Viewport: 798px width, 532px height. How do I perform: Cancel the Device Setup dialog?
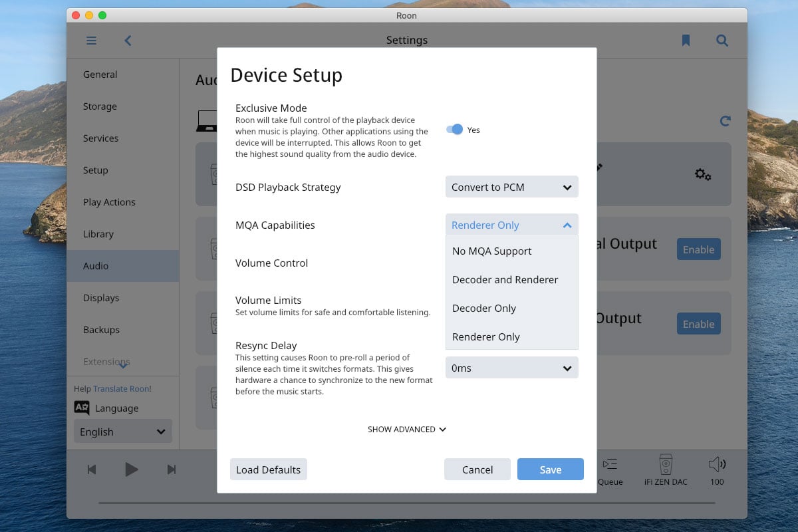477,469
